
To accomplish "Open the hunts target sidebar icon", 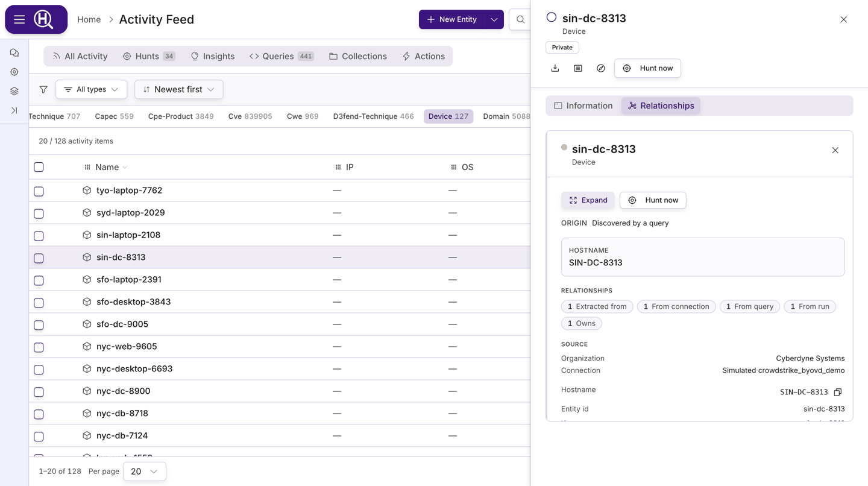I will [x=14, y=72].
